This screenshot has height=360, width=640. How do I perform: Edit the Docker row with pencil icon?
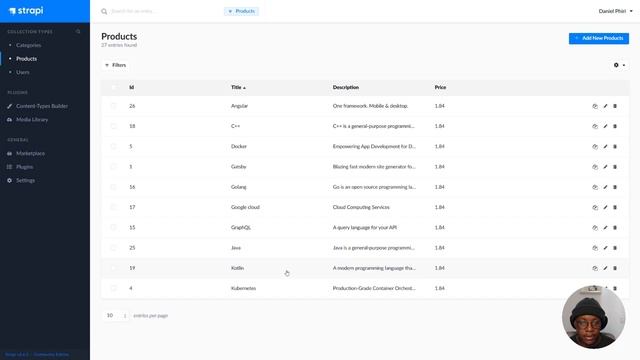tap(605, 147)
